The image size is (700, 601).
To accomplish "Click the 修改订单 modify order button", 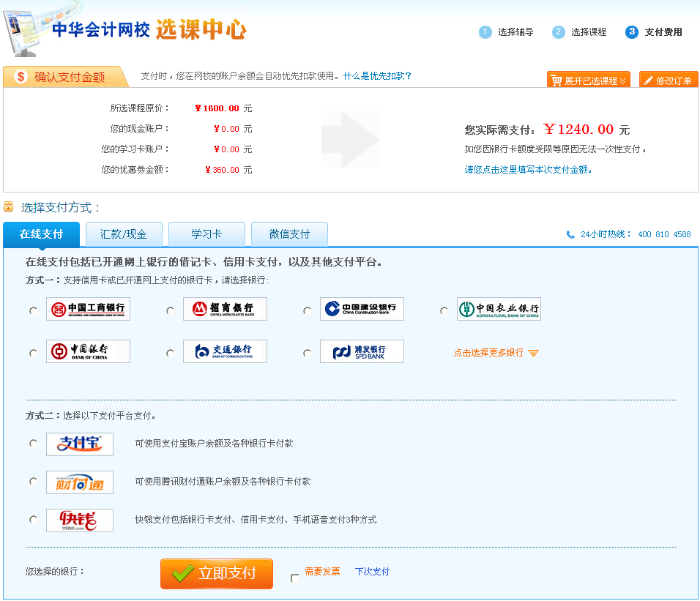I will coord(668,81).
